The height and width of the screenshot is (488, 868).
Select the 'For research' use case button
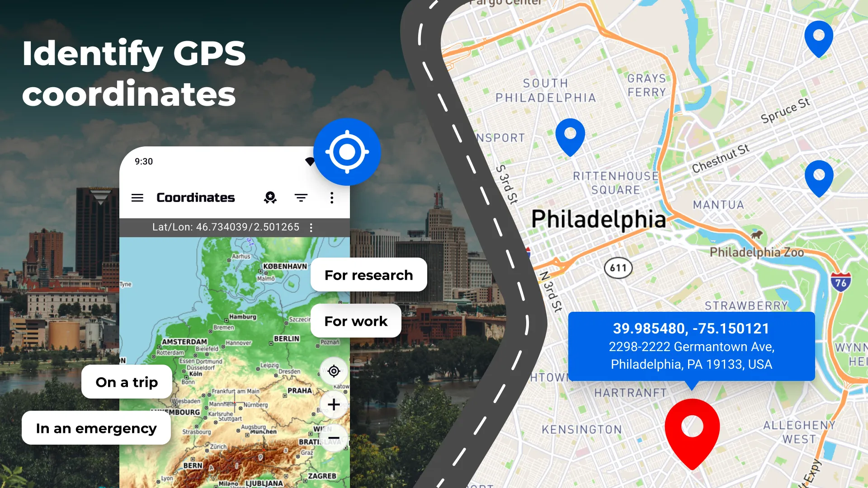[x=368, y=275]
